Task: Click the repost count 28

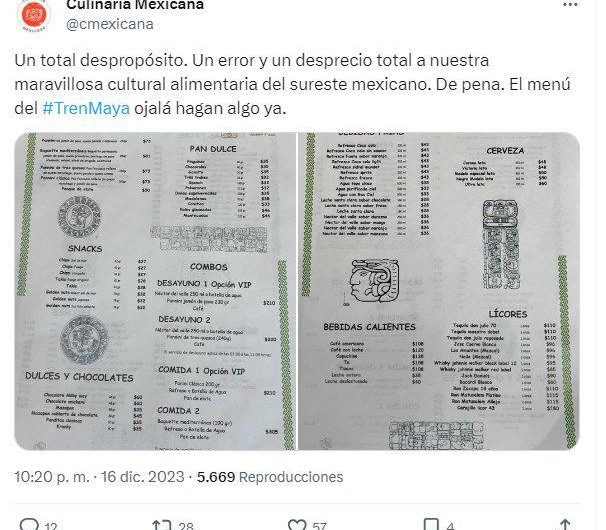Action: coord(186,526)
